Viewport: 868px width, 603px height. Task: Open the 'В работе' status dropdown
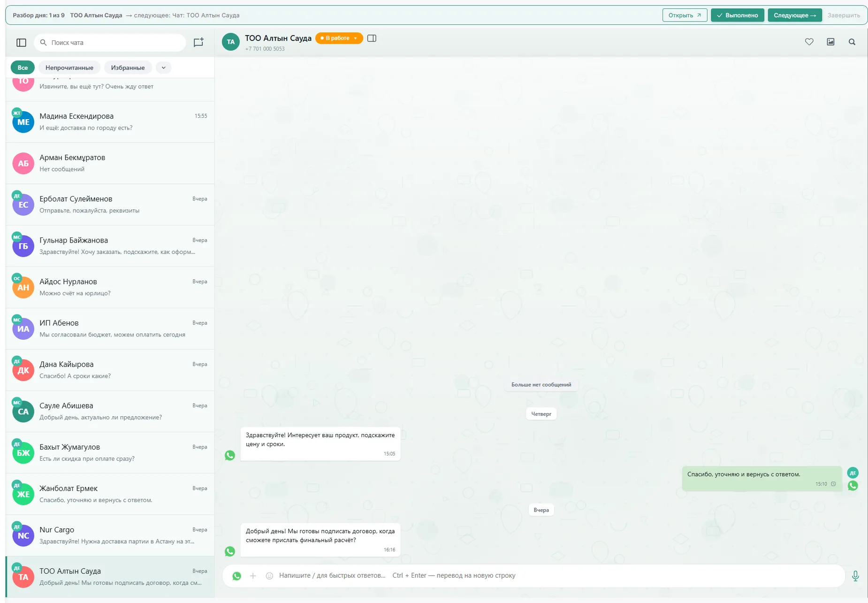(x=339, y=38)
